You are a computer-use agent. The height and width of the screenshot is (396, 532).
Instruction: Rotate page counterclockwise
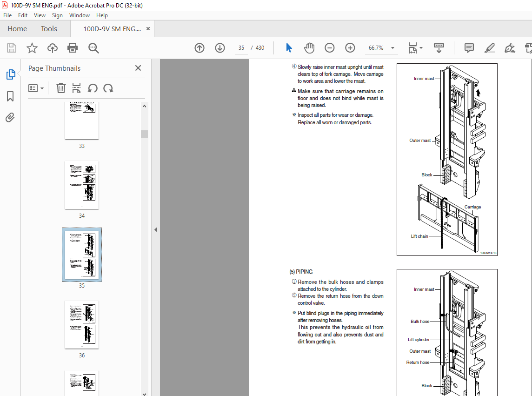(92, 88)
